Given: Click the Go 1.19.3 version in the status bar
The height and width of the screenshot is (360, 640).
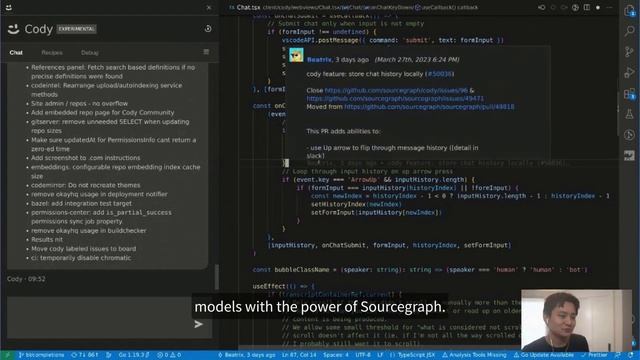Looking at the screenshot, I should click(x=134, y=355).
